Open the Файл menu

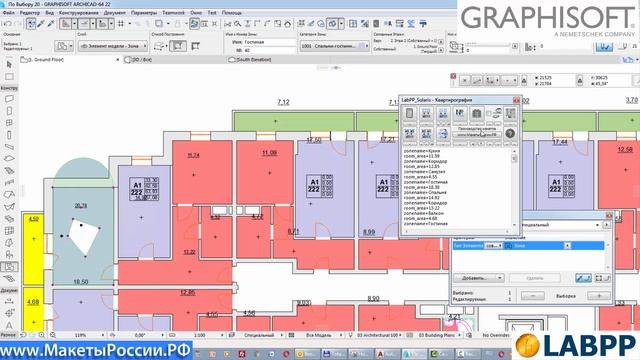point(8,13)
